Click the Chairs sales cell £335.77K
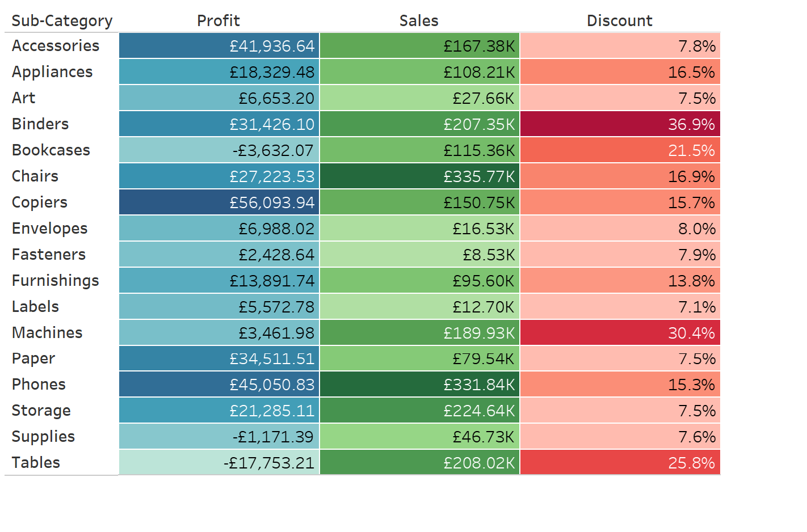The width and height of the screenshot is (807, 532). click(x=419, y=176)
